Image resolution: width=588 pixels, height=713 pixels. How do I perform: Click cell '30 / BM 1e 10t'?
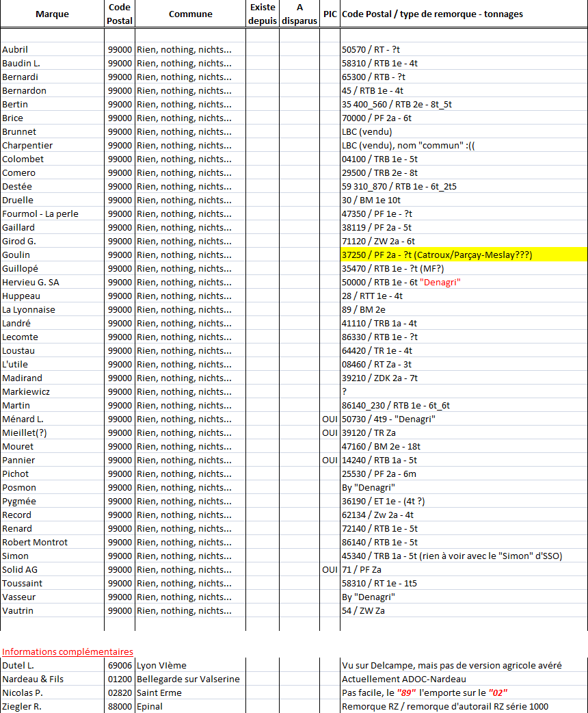point(464,200)
